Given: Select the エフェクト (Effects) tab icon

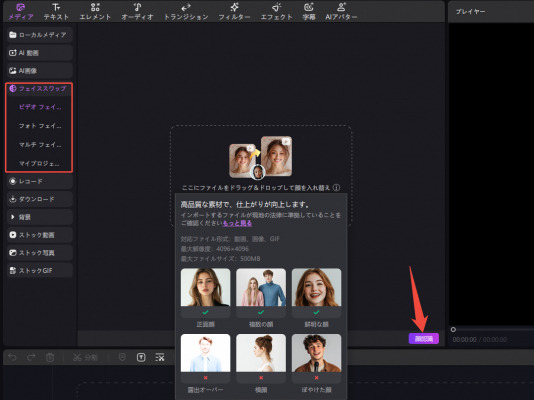Looking at the screenshot, I should coord(277,7).
